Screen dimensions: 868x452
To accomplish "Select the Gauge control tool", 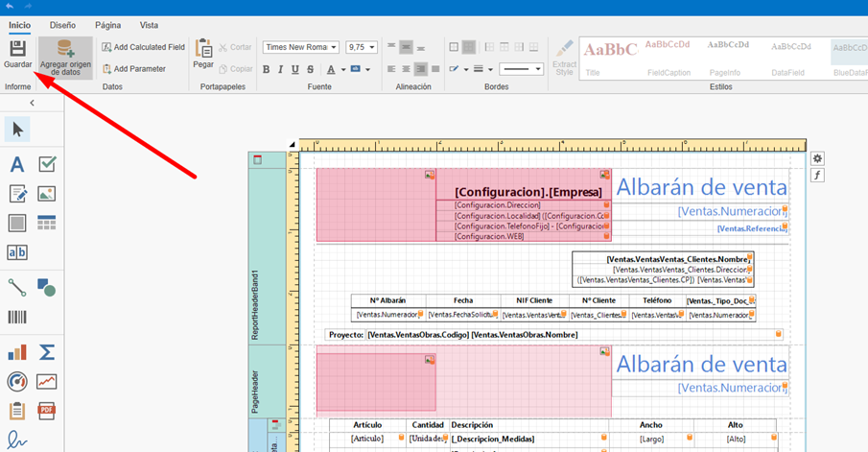I will (17, 382).
